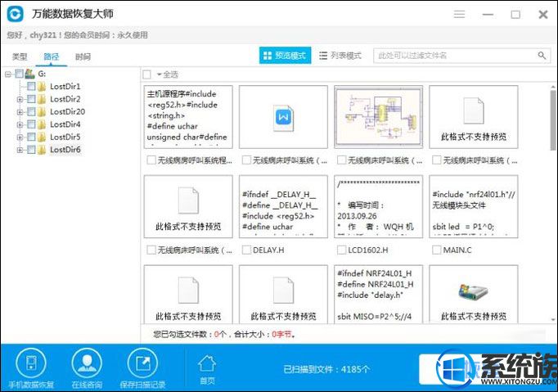Screen dimensions: 558x392
Task: Open the 主机源程序 code preview thumbnail
Action: pos(188,117)
